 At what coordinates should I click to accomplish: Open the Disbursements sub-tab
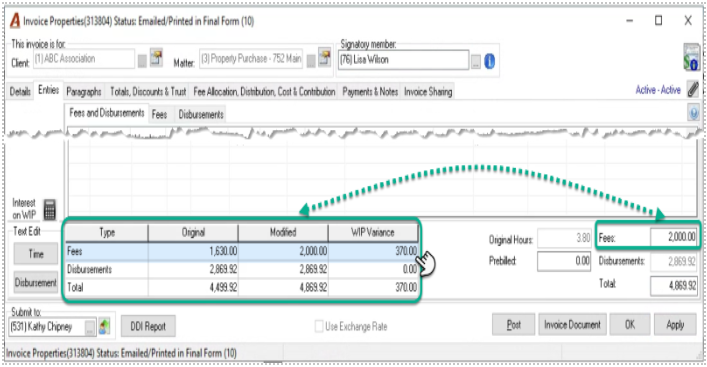201,115
